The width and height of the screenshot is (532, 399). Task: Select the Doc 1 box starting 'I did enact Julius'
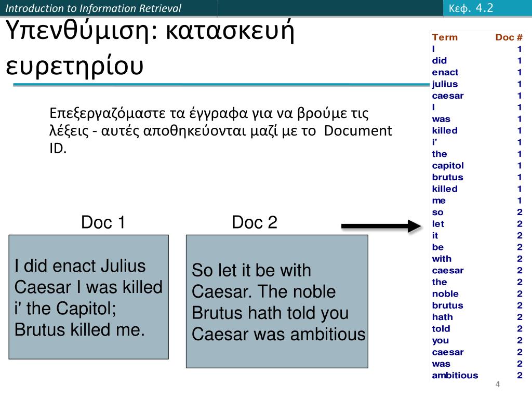88,297
